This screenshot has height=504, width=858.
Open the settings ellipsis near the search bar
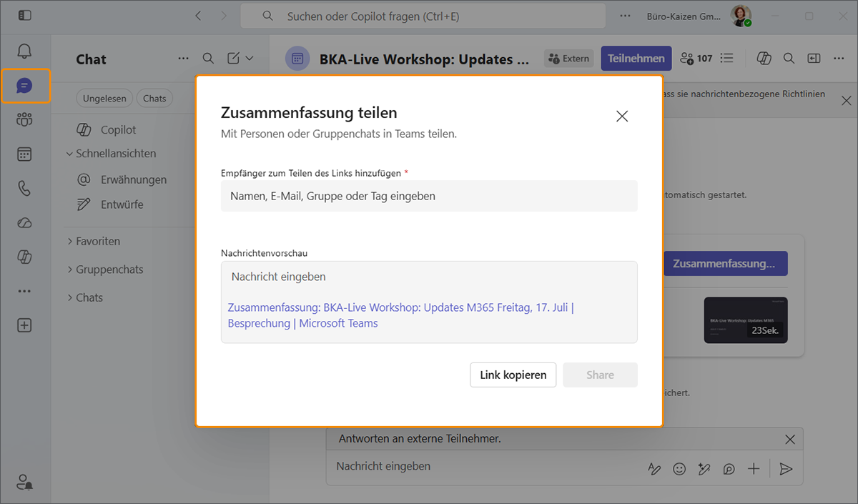point(626,16)
